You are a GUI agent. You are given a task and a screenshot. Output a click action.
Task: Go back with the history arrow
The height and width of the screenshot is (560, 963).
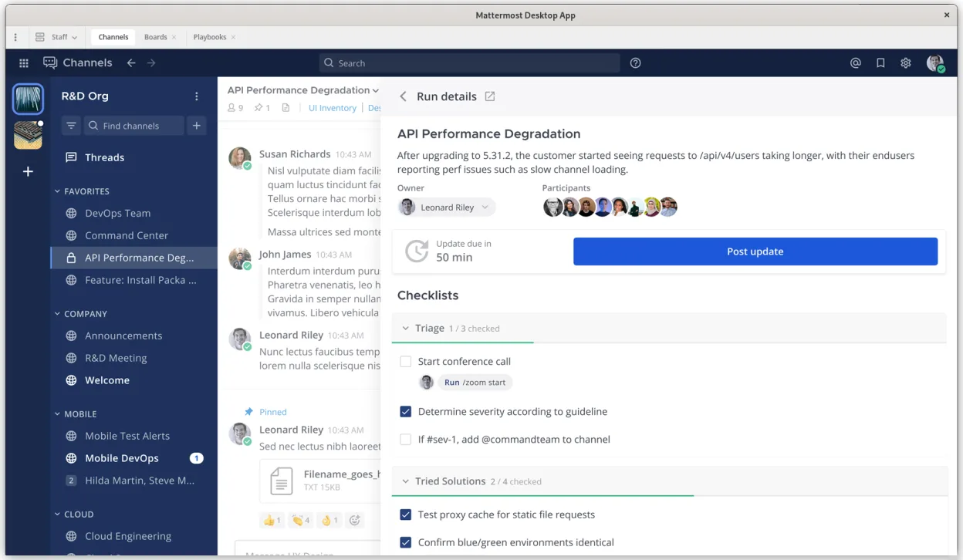(x=131, y=63)
